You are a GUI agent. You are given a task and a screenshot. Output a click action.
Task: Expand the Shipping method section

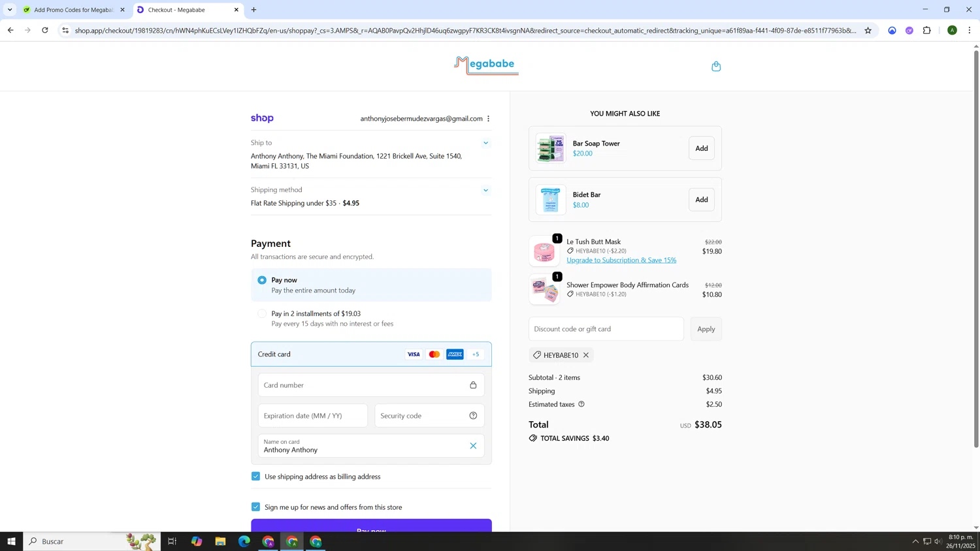[x=485, y=191]
